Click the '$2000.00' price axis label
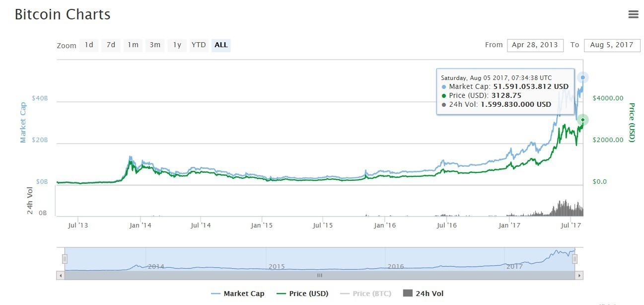 click(608, 140)
